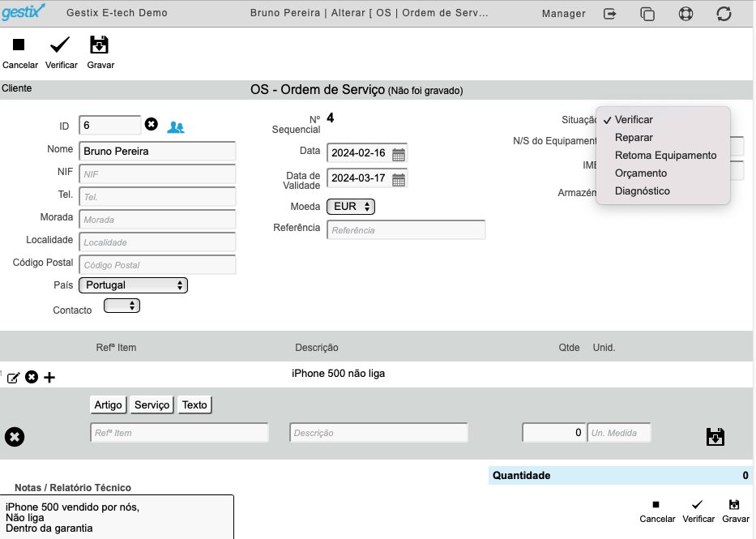Focus the Referência input field
Image resolution: width=756 pixels, height=539 pixels.
pyautogui.click(x=406, y=230)
